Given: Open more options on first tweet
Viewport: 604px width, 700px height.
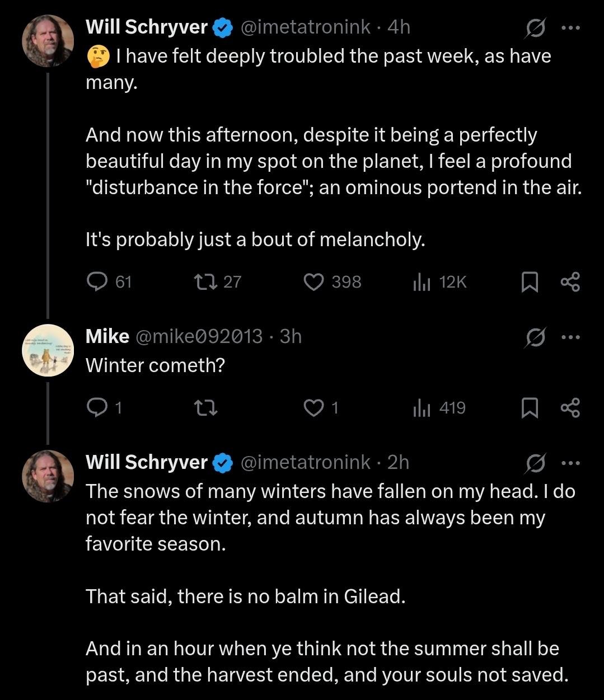Looking at the screenshot, I should tap(571, 27).
